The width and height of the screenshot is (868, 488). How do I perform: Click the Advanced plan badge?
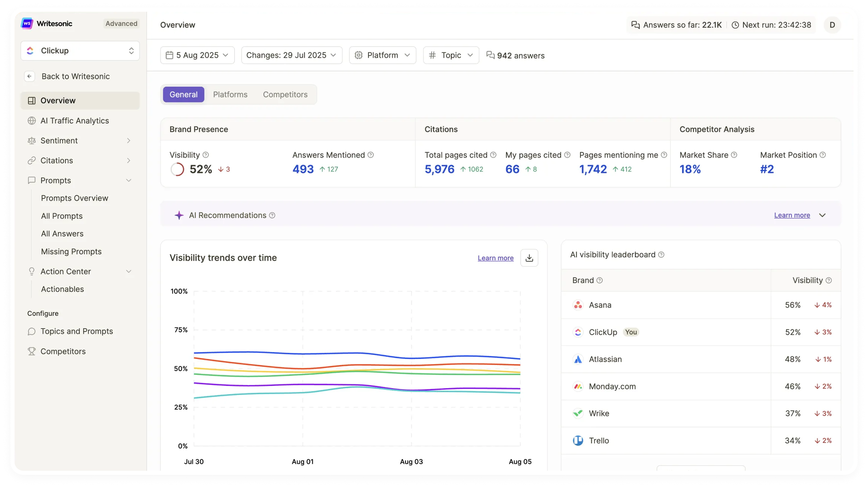pyautogui.click(x=121, y=24)
